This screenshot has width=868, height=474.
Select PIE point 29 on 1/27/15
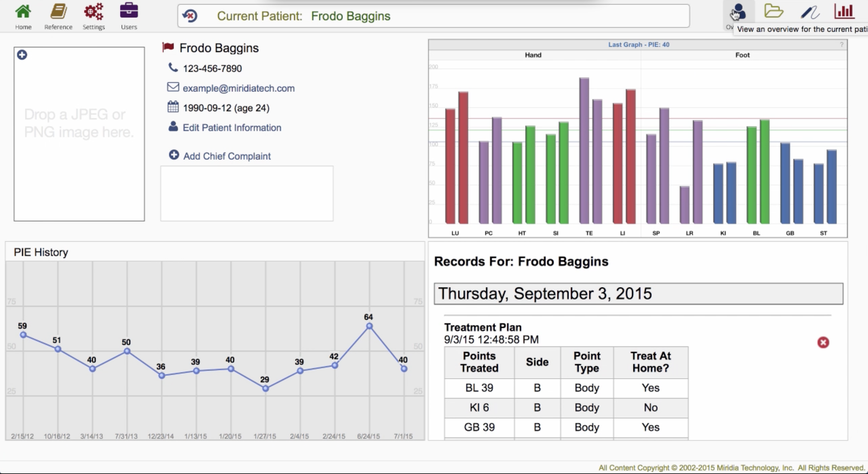[265, 389]
